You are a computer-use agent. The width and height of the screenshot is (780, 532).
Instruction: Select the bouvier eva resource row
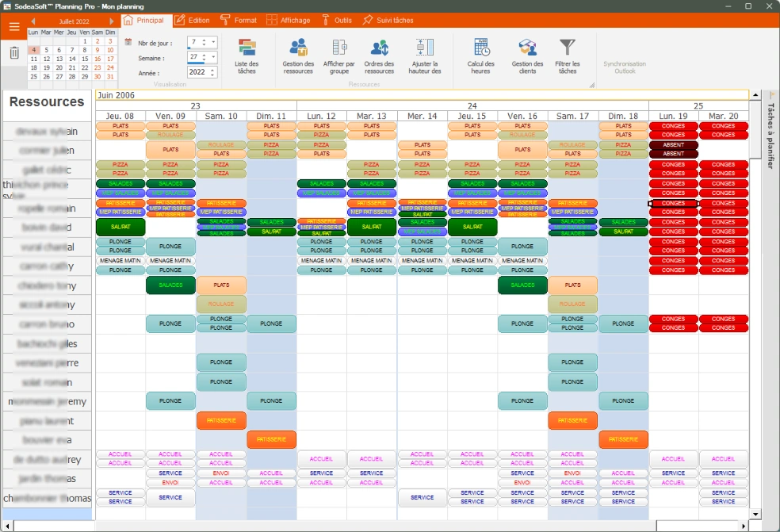coord(48,440)
